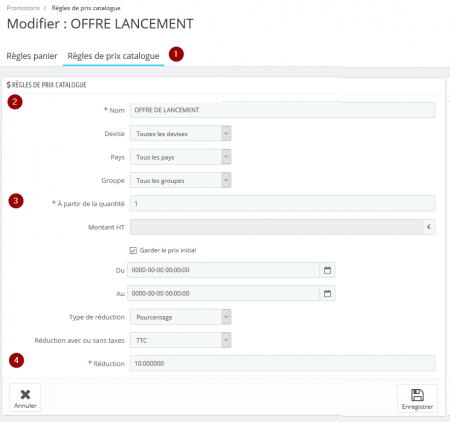The height and width of the screenshot is (422, 450).
Task: Open the Pays dropdown
Action: (180, 157)
